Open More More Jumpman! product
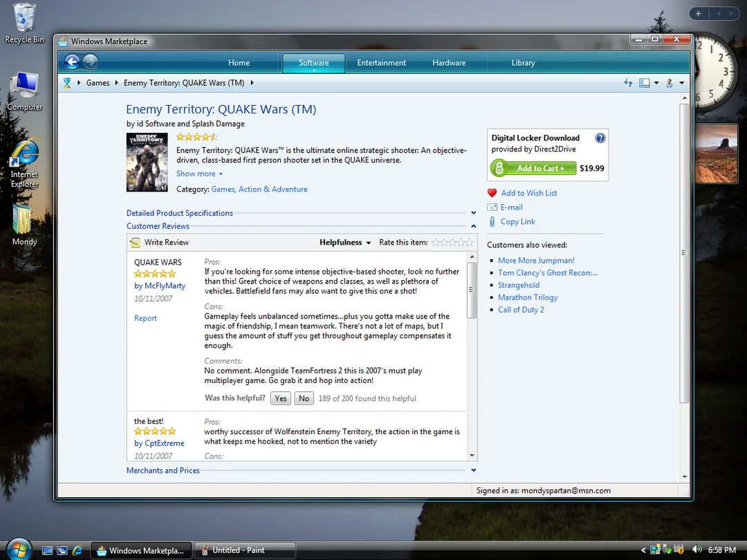Image resolution: width=747 pixels, height=560 pixels. coord(536,261)
